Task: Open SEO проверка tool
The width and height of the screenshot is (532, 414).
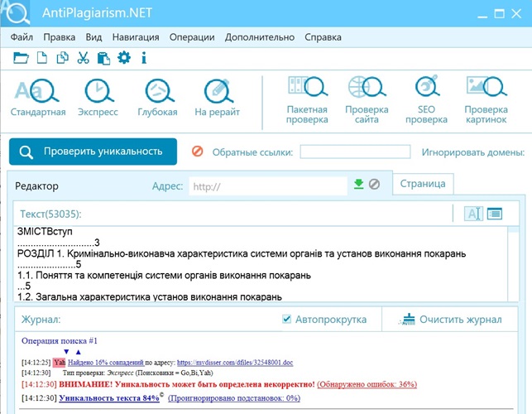Action: click(x=426, y=100)
